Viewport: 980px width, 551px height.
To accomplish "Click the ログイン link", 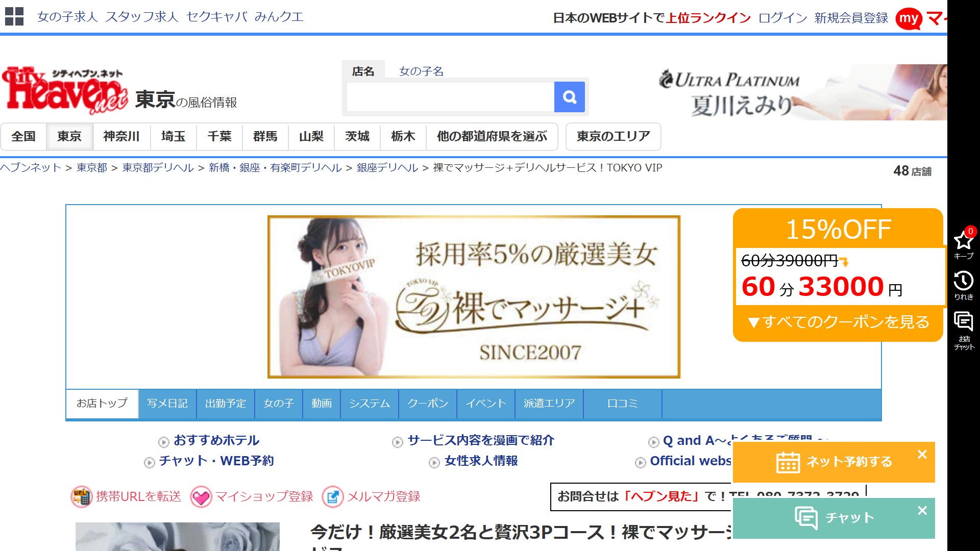I will (783, 18).
